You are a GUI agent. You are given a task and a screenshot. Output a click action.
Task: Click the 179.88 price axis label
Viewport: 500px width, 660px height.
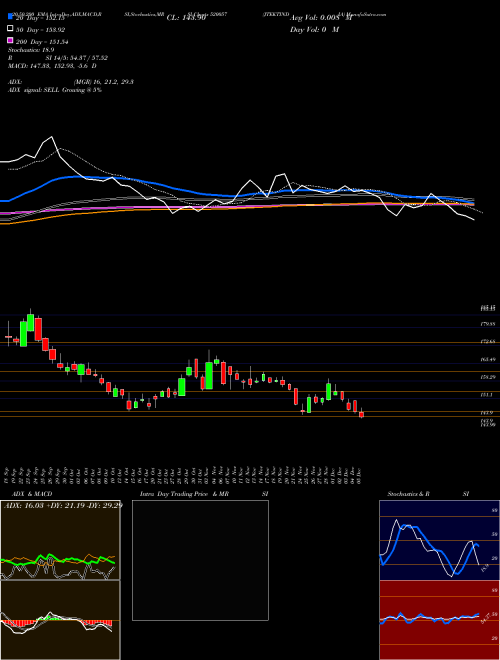(x=489, y=324)
